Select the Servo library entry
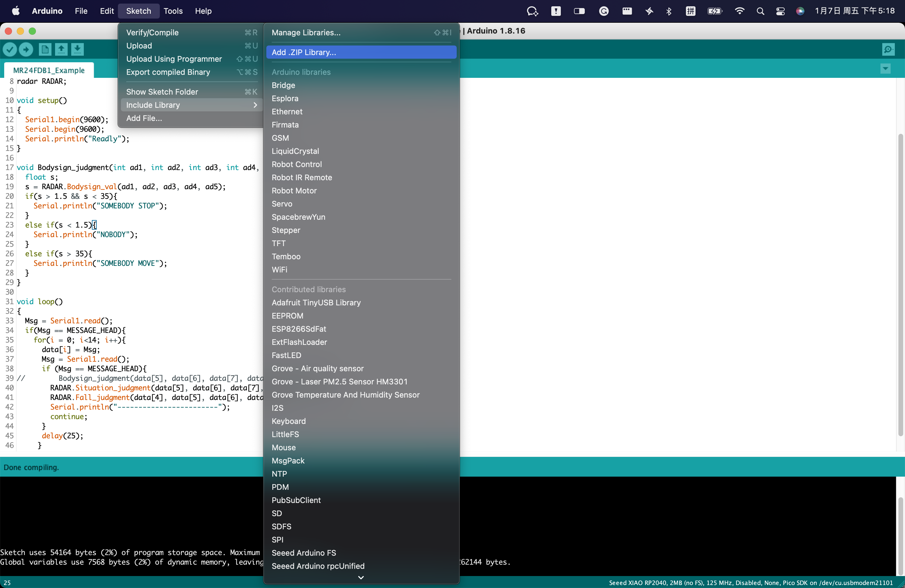 (x=282, y=204)
